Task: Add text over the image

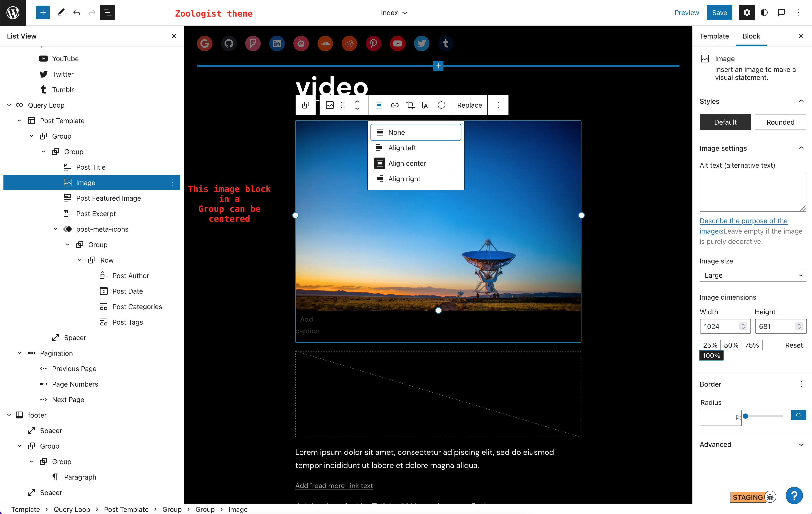Action: click(426, 105)
